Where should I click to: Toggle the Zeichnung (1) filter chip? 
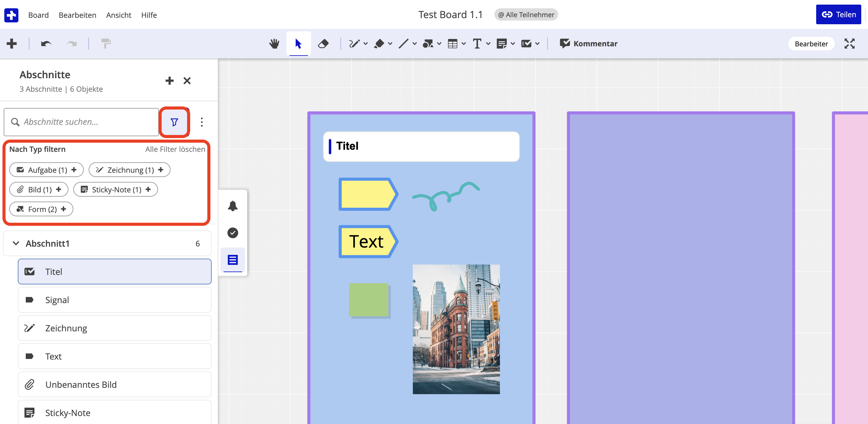pyautogui.click(x=129, y=170)
